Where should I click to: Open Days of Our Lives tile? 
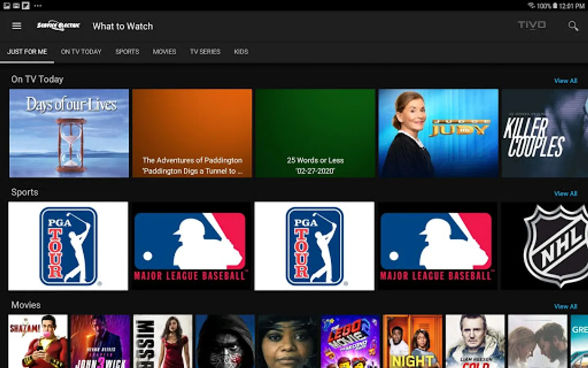click(x=69, y=133)
